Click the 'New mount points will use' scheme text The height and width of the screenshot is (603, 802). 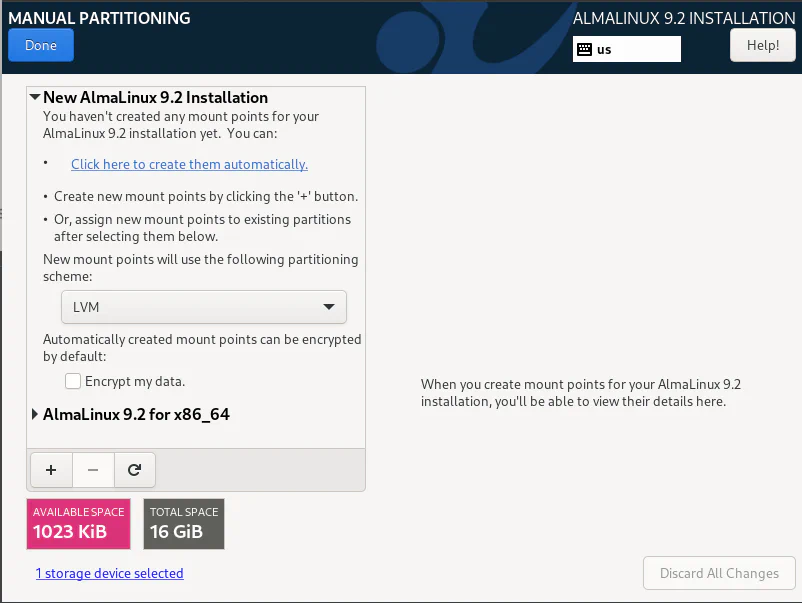200,267
